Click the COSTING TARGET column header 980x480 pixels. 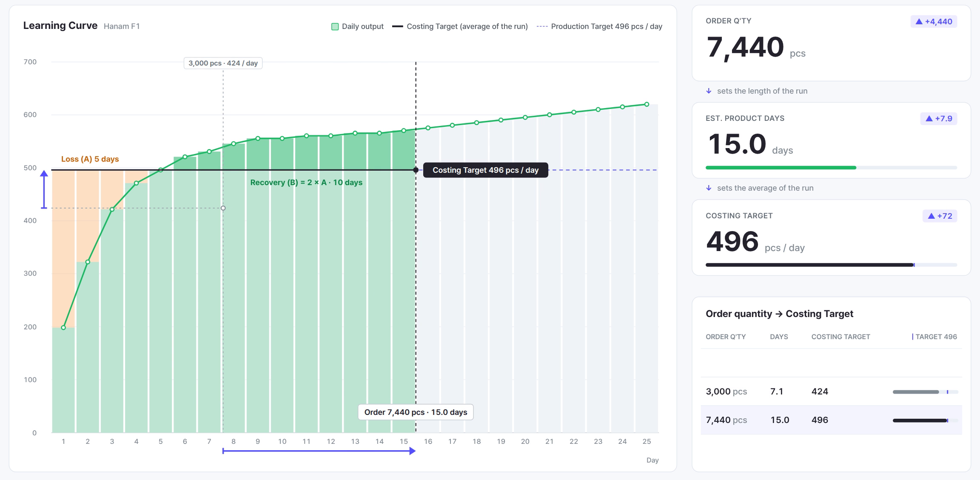click(x=840, y=337)
